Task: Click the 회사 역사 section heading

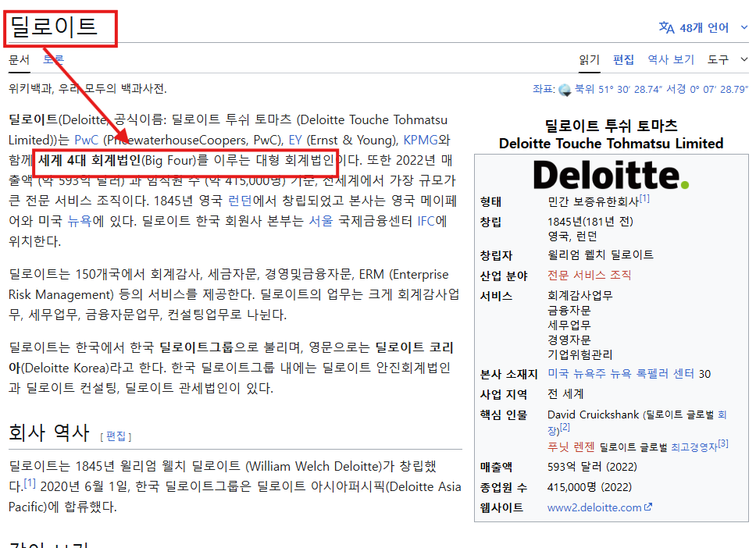Action: [49, 432]
